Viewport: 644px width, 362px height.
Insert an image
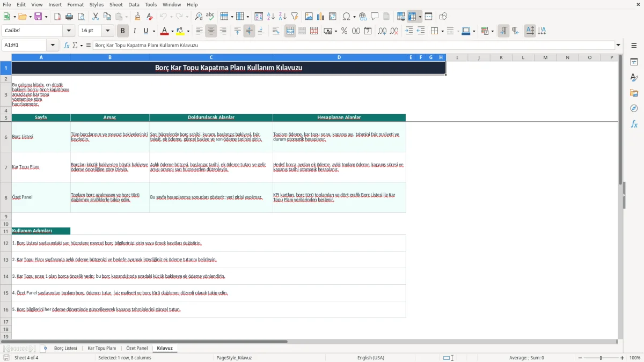coord(309,17)
